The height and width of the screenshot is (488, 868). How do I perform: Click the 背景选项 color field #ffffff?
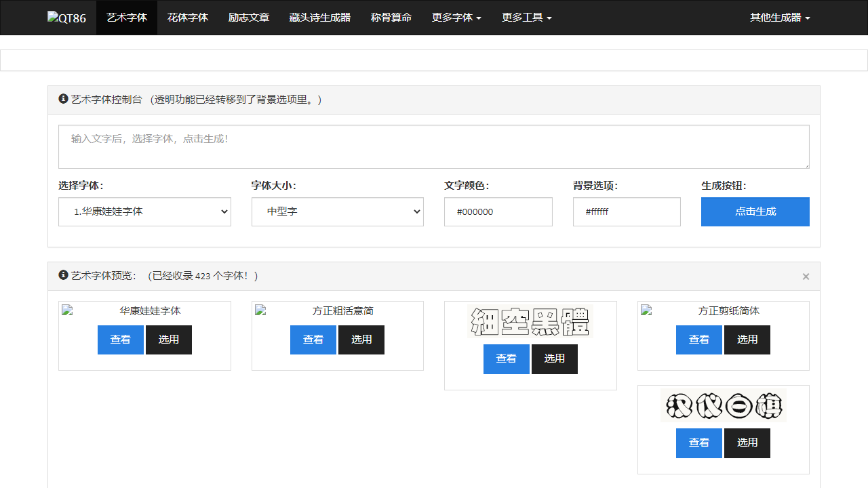[x=627, y=211]
